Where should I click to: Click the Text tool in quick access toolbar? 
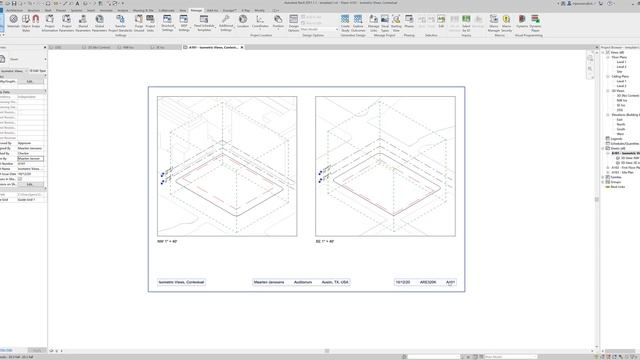click(x=77, y=3)
